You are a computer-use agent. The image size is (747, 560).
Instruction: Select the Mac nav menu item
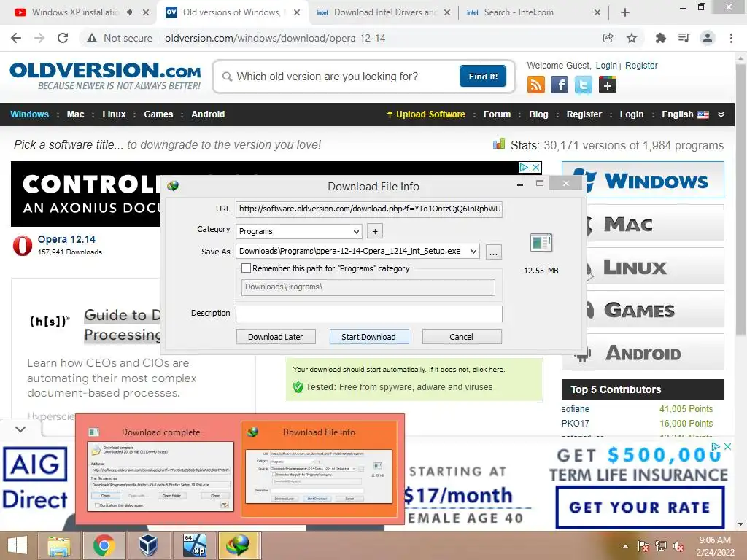(x=75, y=114)
